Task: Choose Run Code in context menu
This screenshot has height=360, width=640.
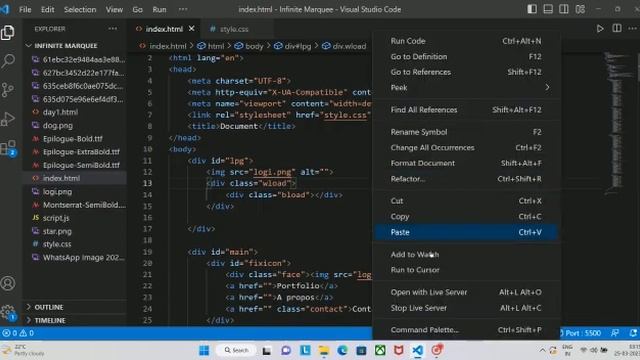Action: click(466, 41)
